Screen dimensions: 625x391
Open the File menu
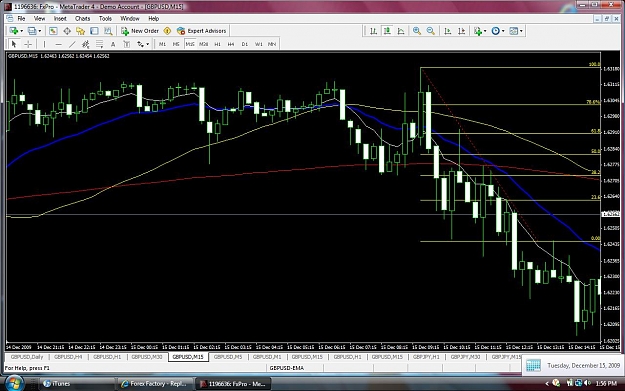[21, 18]
